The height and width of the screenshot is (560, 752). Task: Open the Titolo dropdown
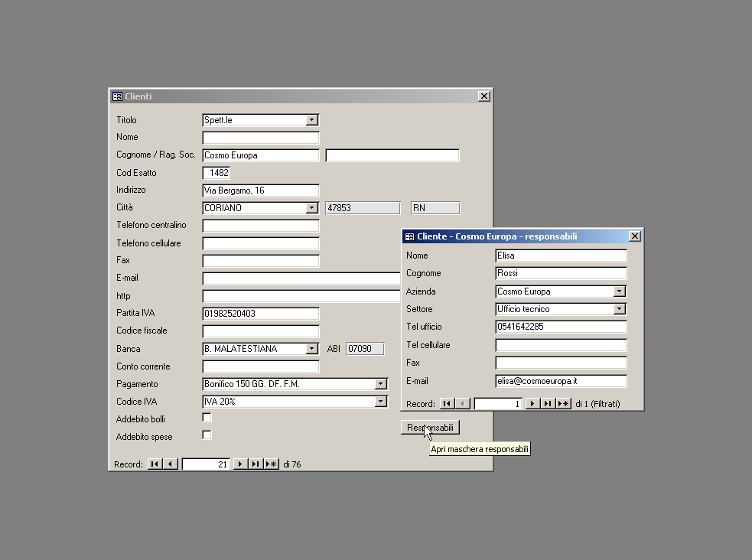click(x=311, y=120)
